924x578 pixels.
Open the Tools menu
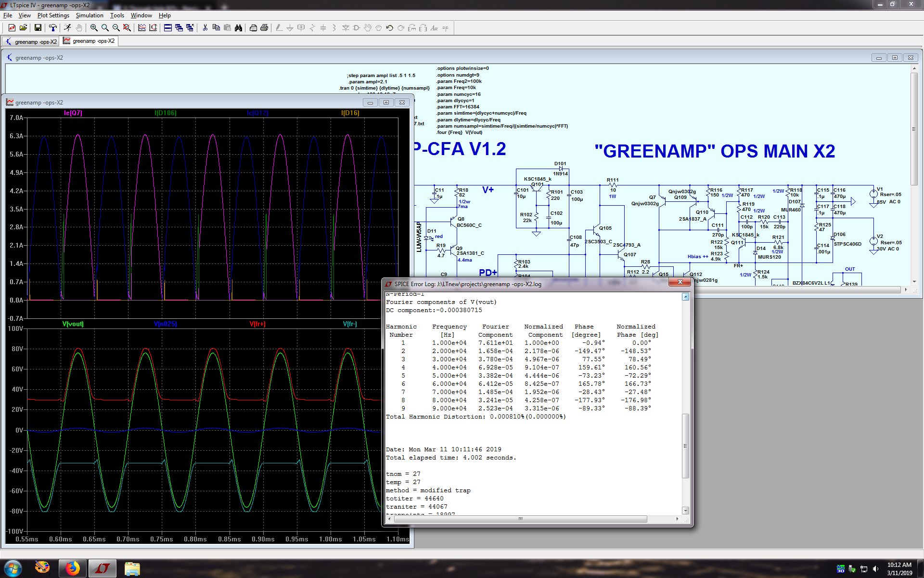coord(117,15)
